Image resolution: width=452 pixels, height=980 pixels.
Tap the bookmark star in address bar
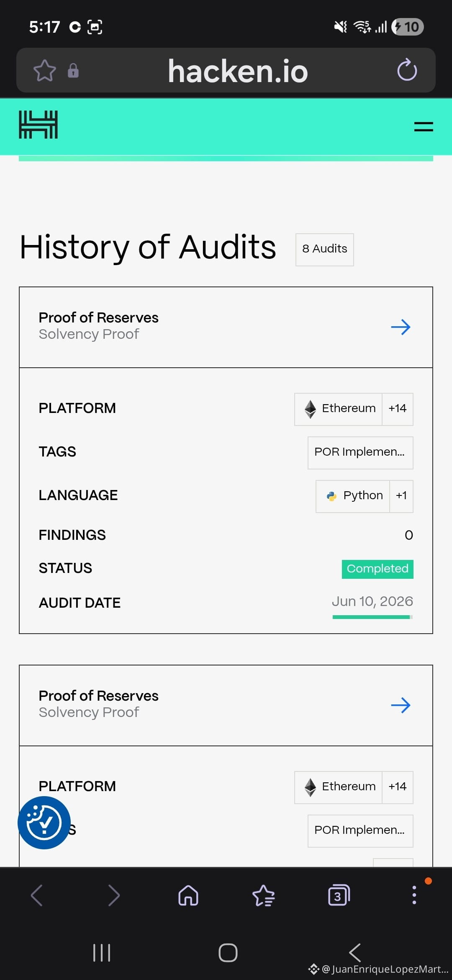[44, 70]
